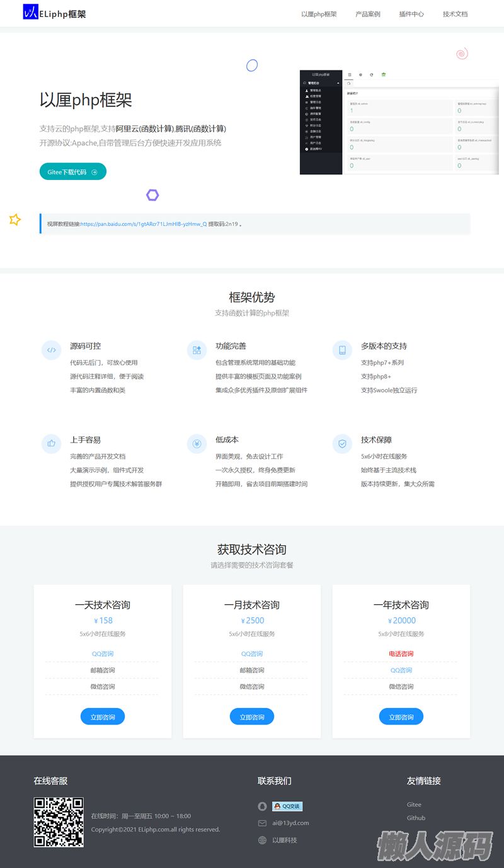Click the admin dashboard preview screenshot

tap(399, 122)
